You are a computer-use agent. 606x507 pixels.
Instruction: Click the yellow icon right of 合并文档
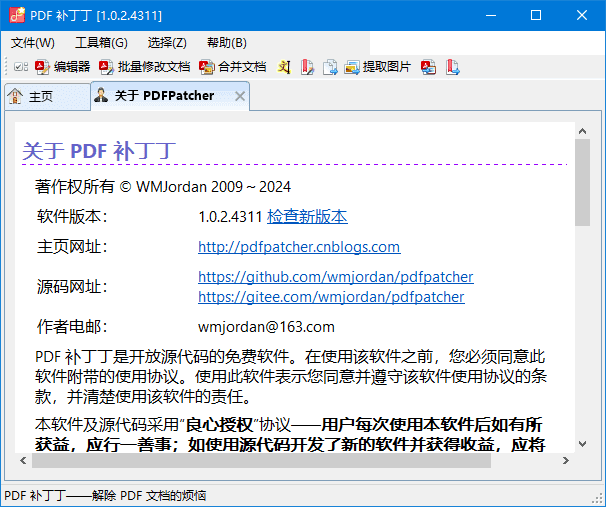point(284,67)
